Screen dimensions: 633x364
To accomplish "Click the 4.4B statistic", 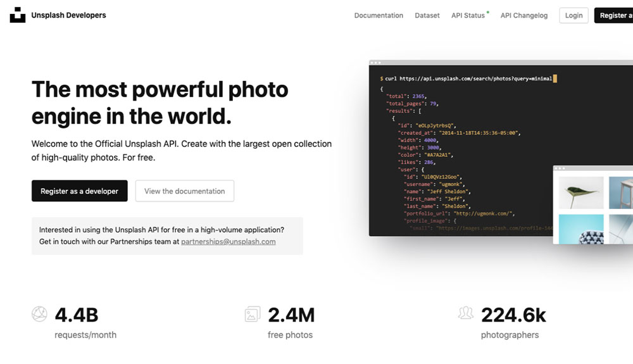I will pos(77,315).
